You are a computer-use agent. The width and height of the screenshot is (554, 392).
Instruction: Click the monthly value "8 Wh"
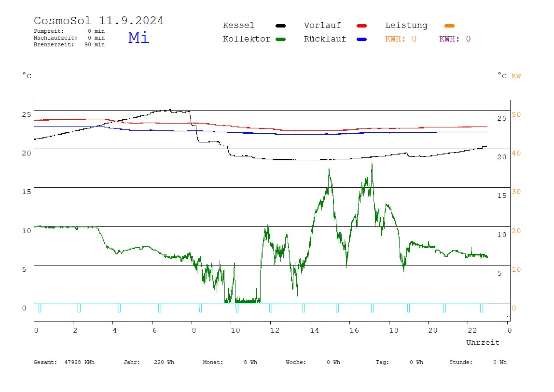click(250, 362)
